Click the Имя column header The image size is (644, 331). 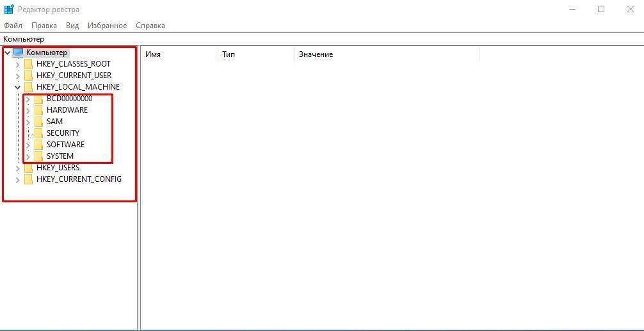click(x=153, y=54)
